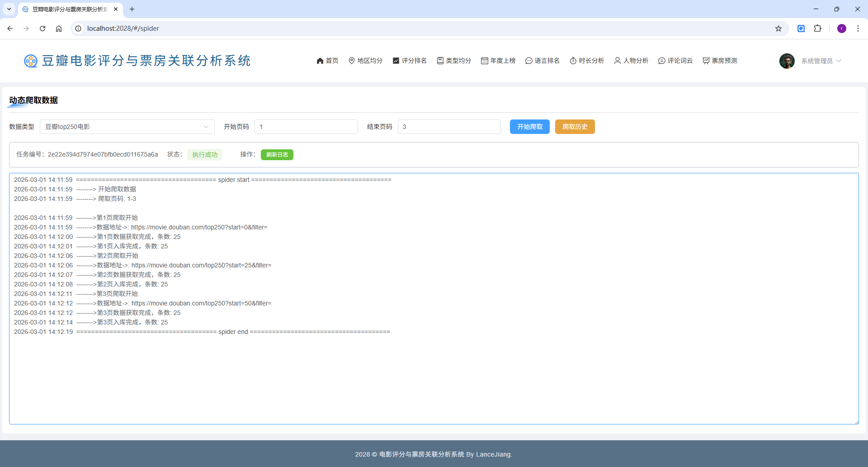The image size is (868, 467).
Task: Click log line with start=50&filter= URL
Action: (x=142, y=303)
